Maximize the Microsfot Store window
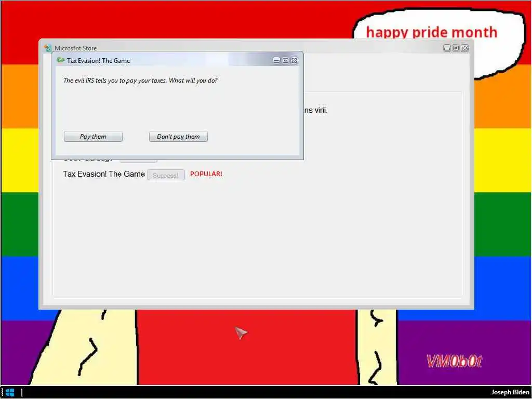532x399 pixels. point(456,48)
